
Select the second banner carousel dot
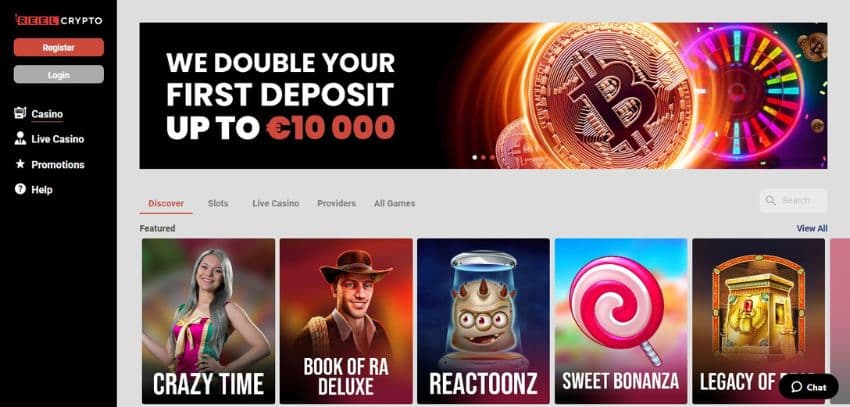[x=484, y=158]
